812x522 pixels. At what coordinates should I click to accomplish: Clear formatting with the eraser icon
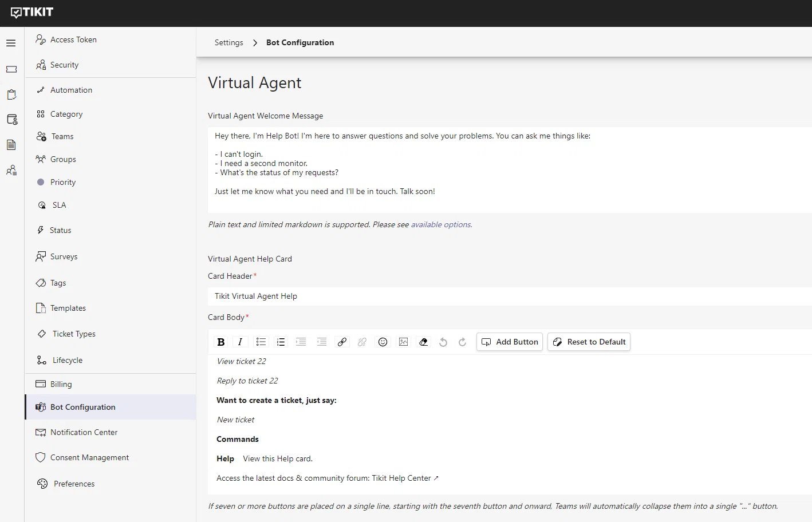[423, 342]
